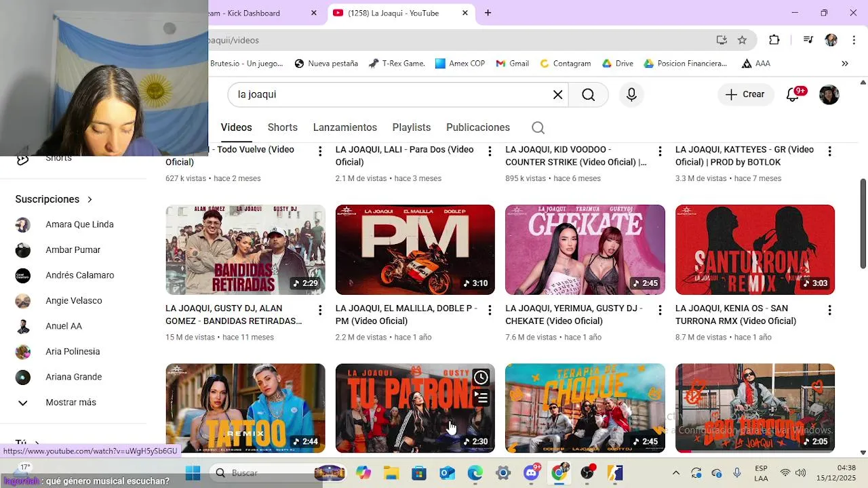Clear the YouTube search box with the X
This screenshot has width=868, height=488.
click(x=557, y=95)
